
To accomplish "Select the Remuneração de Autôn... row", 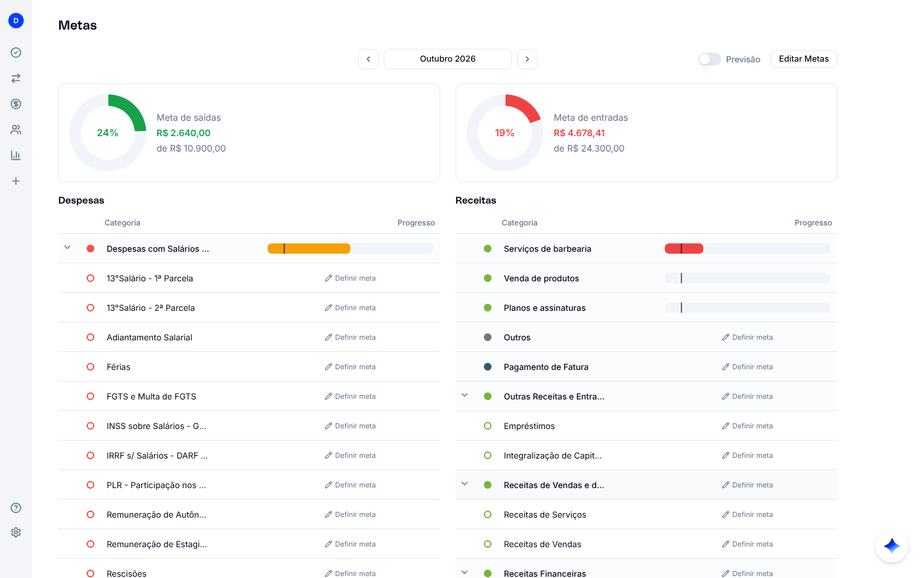I will 249,514.
